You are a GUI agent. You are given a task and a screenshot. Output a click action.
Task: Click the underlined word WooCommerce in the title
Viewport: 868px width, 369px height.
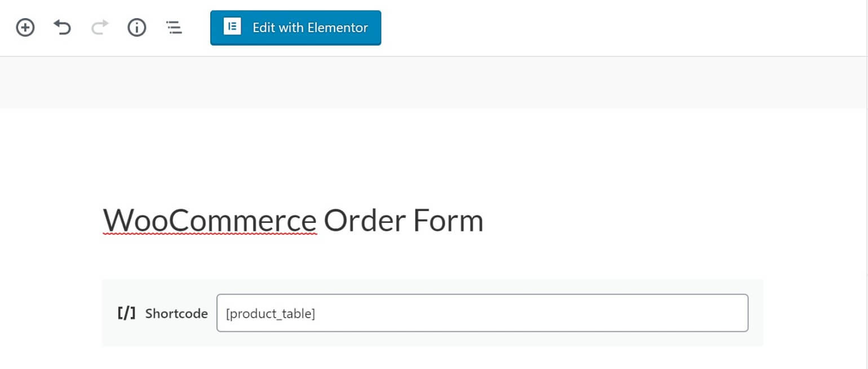tap(209, 220)
